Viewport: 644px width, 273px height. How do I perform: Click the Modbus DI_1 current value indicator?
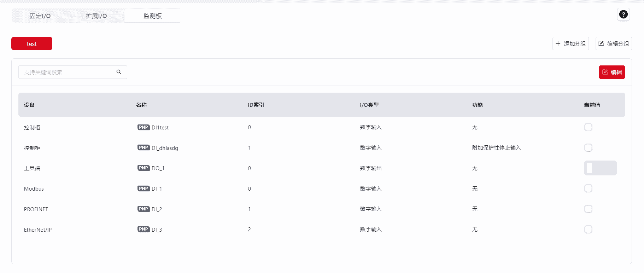[588, 188]
